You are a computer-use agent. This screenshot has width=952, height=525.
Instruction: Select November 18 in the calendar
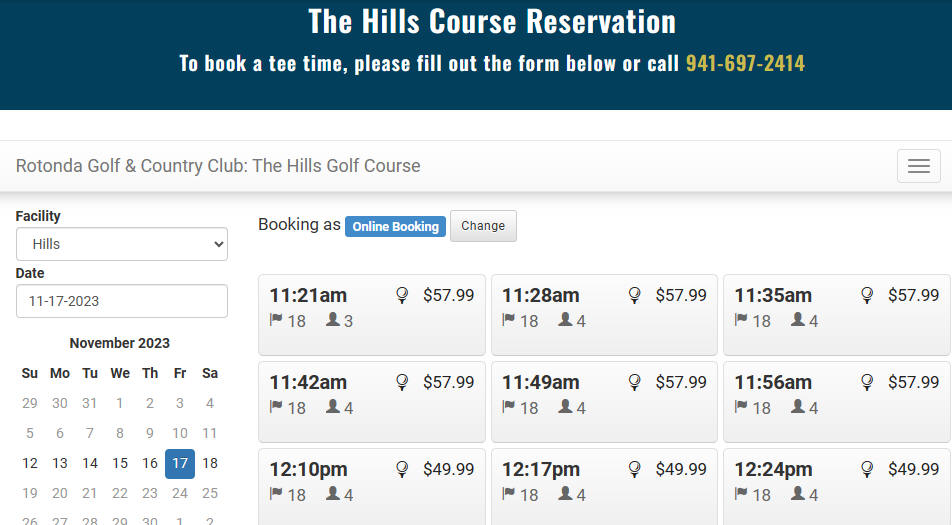(210, 463)
